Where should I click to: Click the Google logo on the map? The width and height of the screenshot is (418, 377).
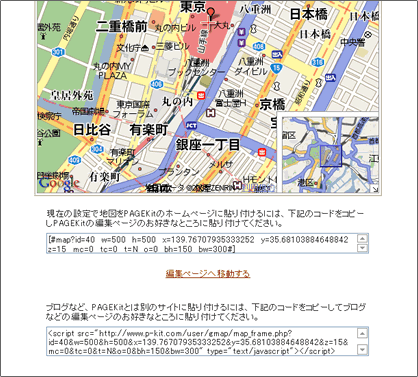click(59, 183)
